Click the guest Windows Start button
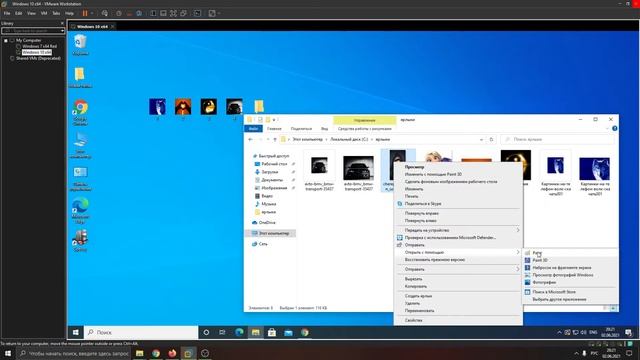 (76, 332)
